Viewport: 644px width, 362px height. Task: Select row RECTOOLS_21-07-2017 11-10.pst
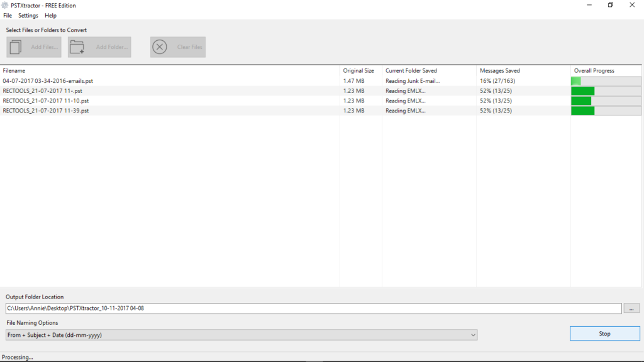320,101
